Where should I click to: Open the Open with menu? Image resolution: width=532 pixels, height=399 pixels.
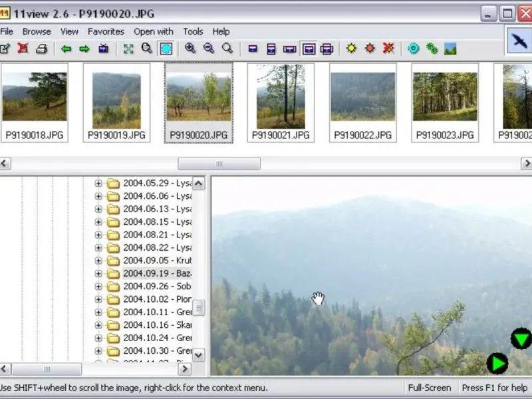point(154,31)
